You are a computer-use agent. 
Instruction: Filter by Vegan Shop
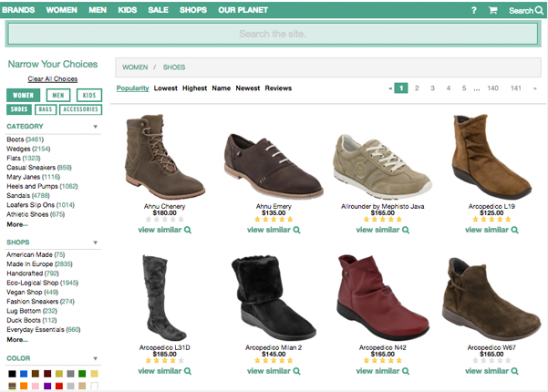coord(32,292)
